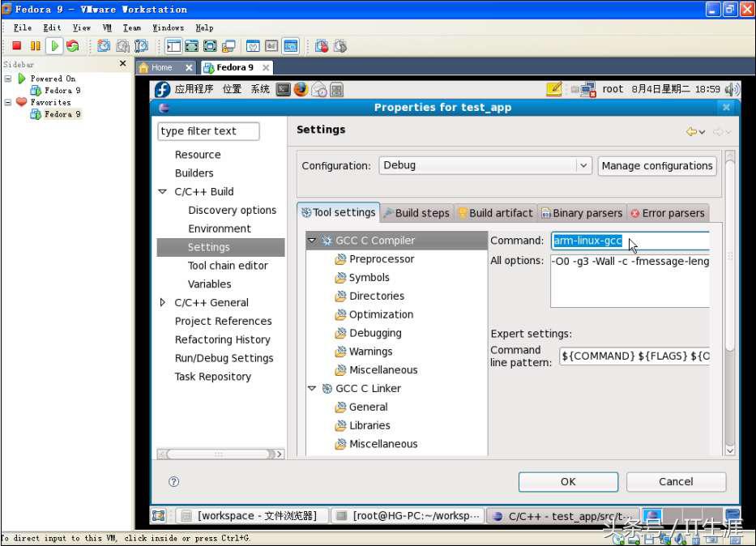This screenshot has width=756, height=546.
Task: Click the Unity mode toolbar icon
Action: [x=228, y=46]
